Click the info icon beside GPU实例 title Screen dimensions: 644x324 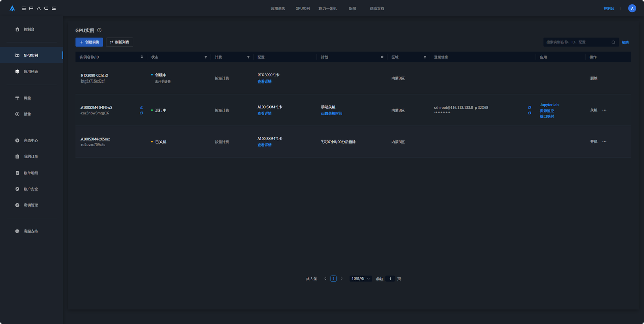click(x=99, y=30)
